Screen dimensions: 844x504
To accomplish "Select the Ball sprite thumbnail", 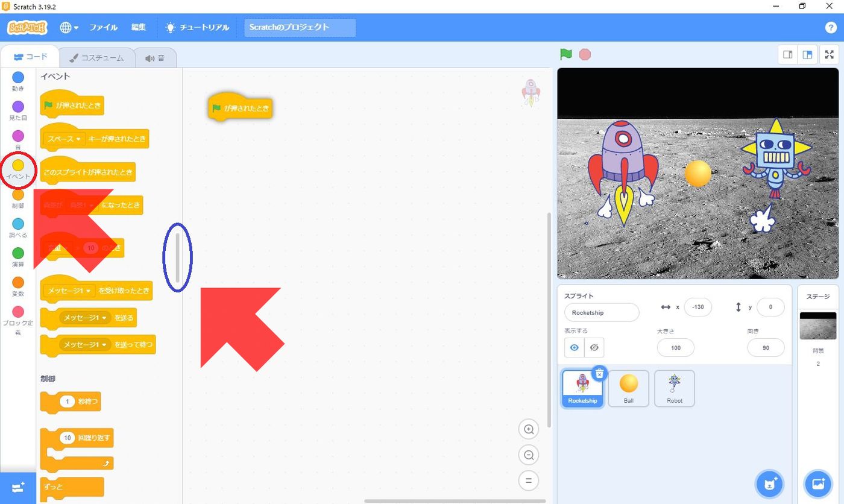I will (629, 389).
